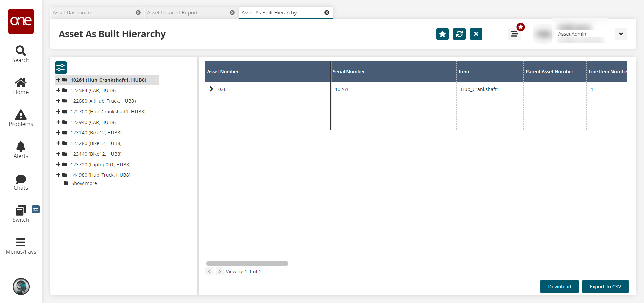Open the Alerts bell

21,150
